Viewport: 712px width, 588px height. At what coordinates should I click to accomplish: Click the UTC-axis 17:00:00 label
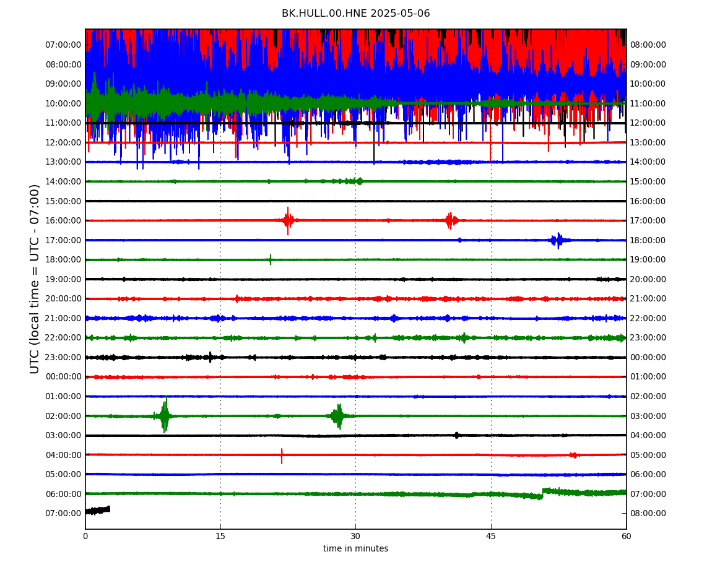63,240
